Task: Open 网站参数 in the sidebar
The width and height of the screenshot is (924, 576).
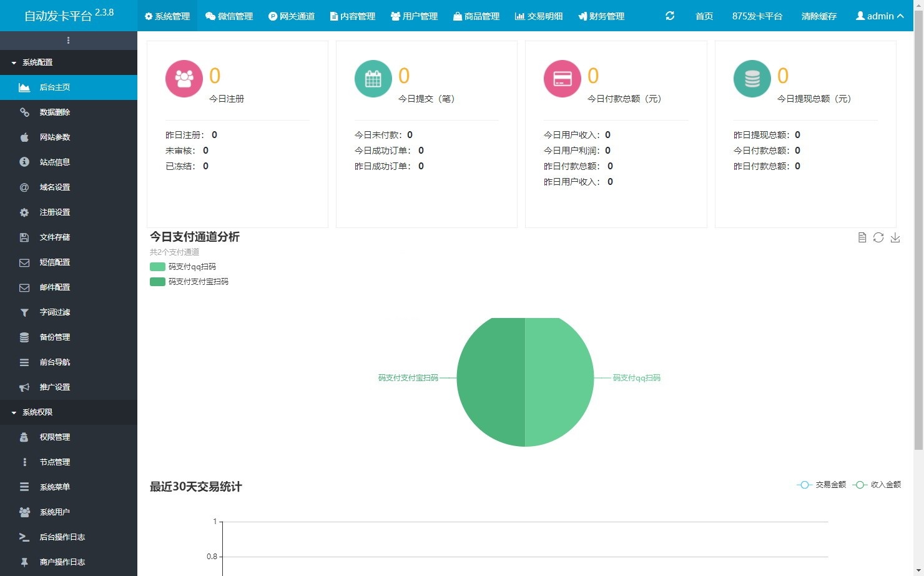Action: point(55,137)
